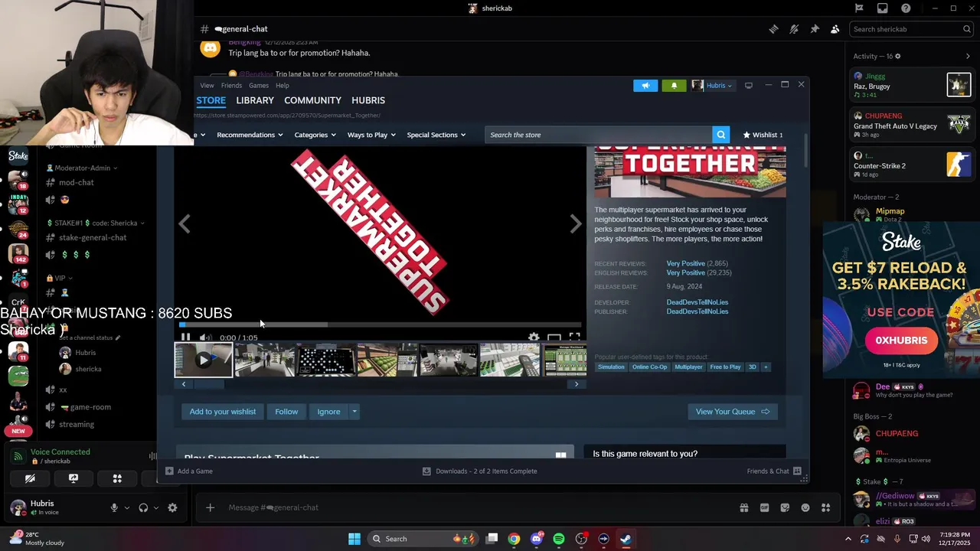The width and height of the screenshot is (980, 551).
Task: Open Discord threads icon
Action: 773,29
